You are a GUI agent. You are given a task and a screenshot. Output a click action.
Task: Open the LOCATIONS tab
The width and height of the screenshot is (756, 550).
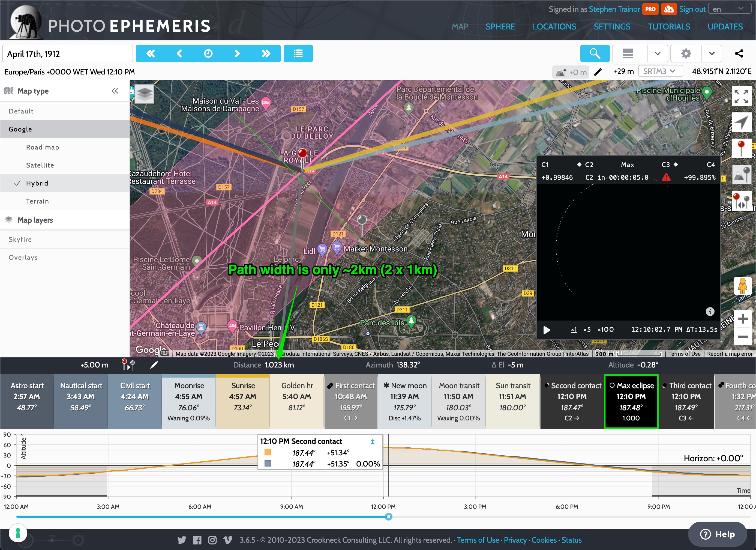pyautogui.click(x=554, y=27)
